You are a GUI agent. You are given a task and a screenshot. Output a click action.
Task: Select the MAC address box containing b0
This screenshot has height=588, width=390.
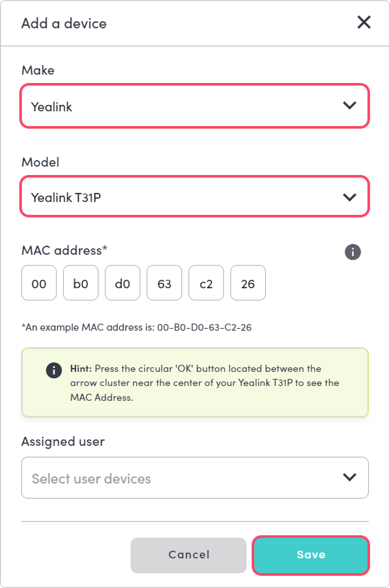coord(80,283)
